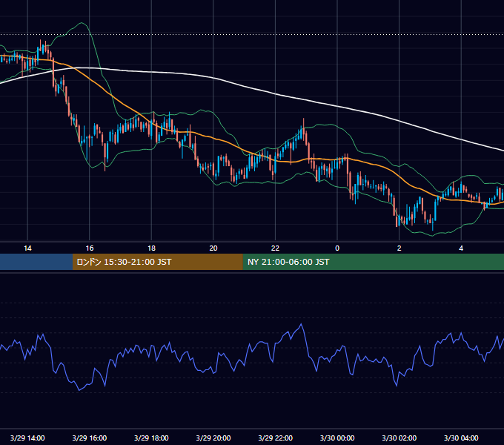Screen dimensions: 504x445
Task: Click the ロンドン 15:30-21:00 JST session bar
Action: click(x=157, y=262)
